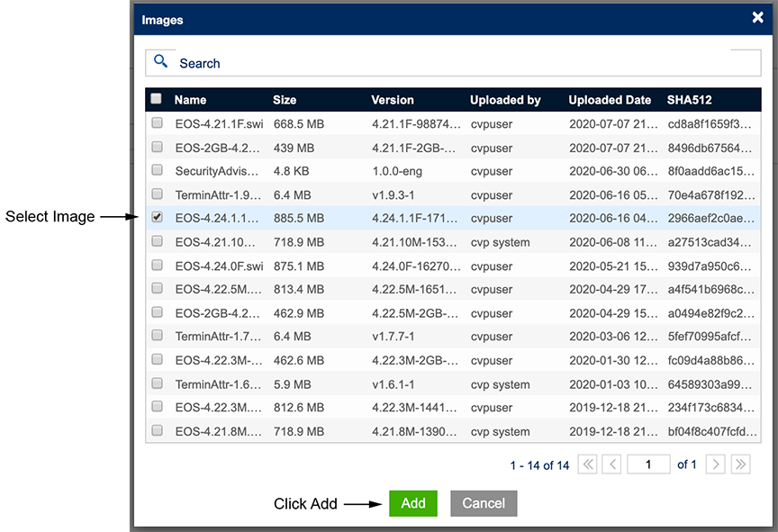778x532 pixels.
Task: Click version cell 'v1.6.1-1'
Action: [393, 384]
